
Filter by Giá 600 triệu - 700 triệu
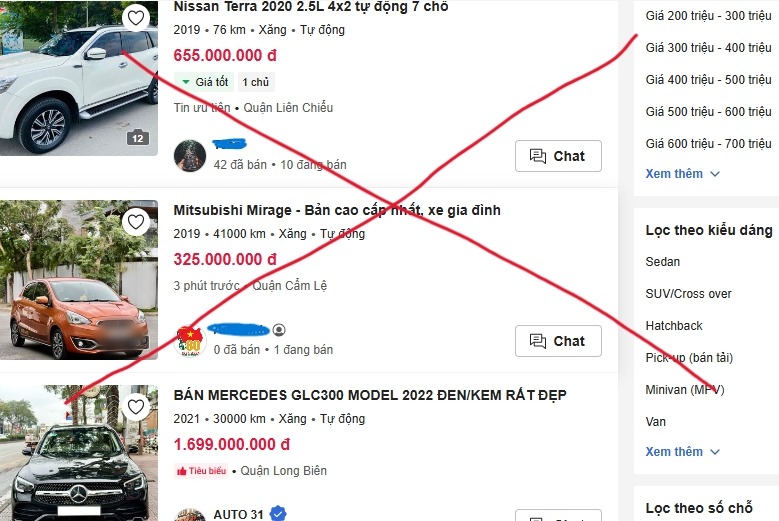pos(708,144)
